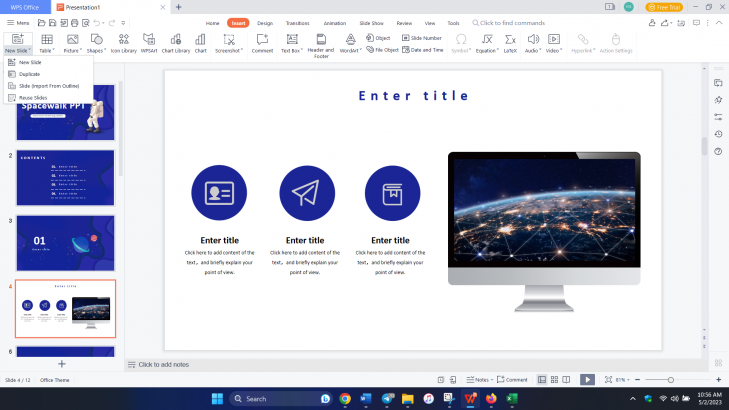This screenshot has height=410, width=729.
Task: Open Header and Footer settings
Action: point(321,46)
